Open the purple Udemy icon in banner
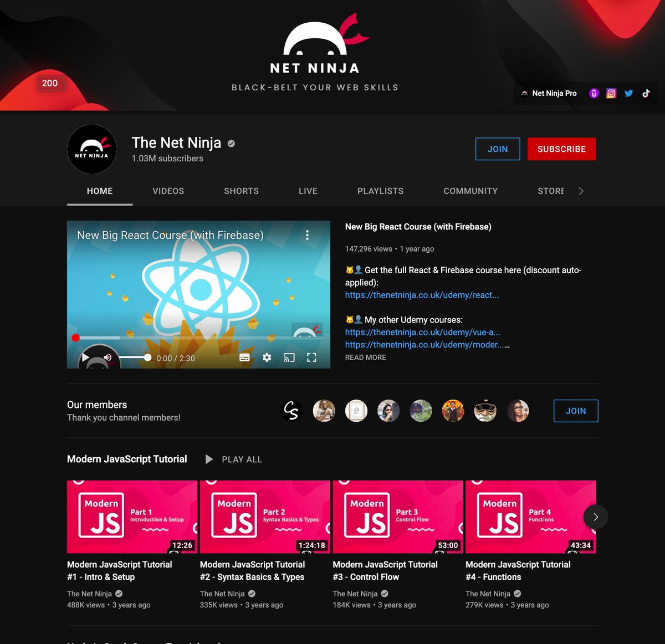665x644 pixels. click(594, 93)
